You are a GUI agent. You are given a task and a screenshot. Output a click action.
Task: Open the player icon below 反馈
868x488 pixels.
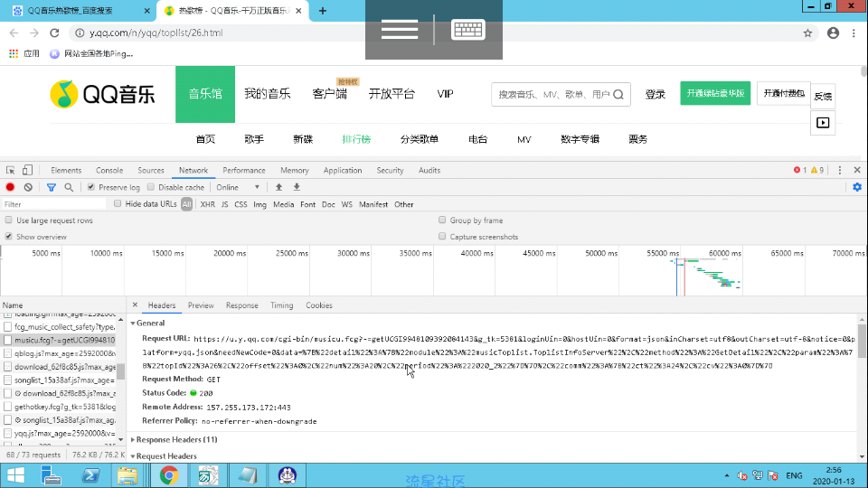coord(823,123)
